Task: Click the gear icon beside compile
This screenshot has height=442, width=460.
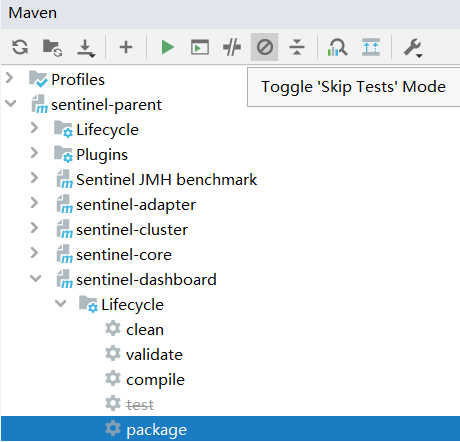Action: pyautogui.click(x=113, y=378)
